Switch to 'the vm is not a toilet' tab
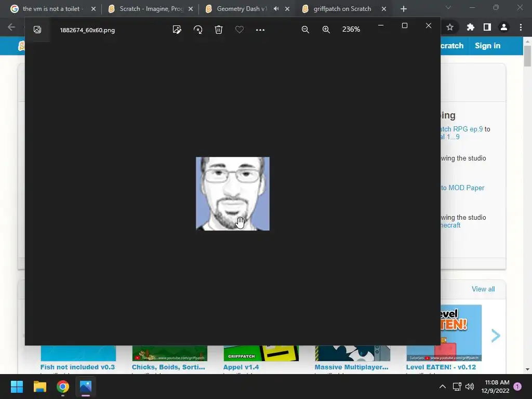The height and width of the screenshot is (399, 532). 52,9
